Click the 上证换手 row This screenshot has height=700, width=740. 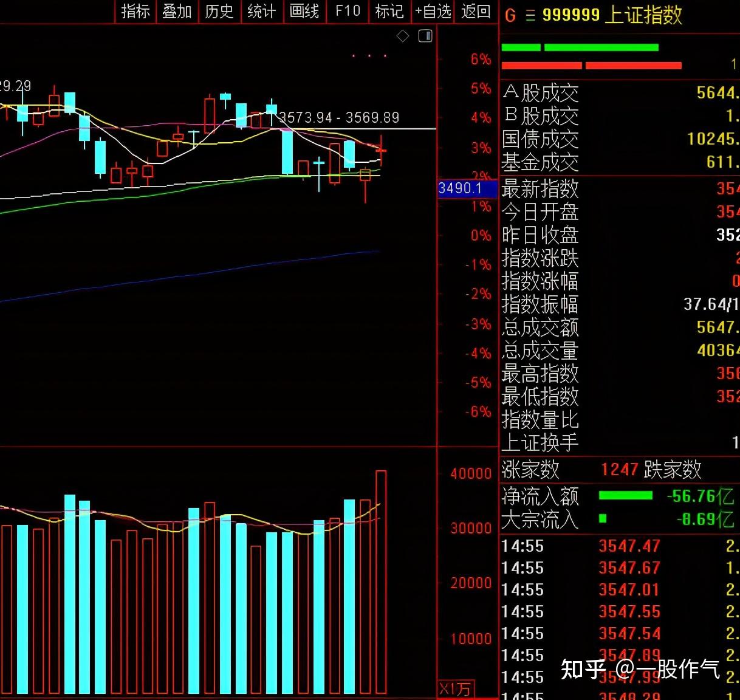click(x=620, y=443)
